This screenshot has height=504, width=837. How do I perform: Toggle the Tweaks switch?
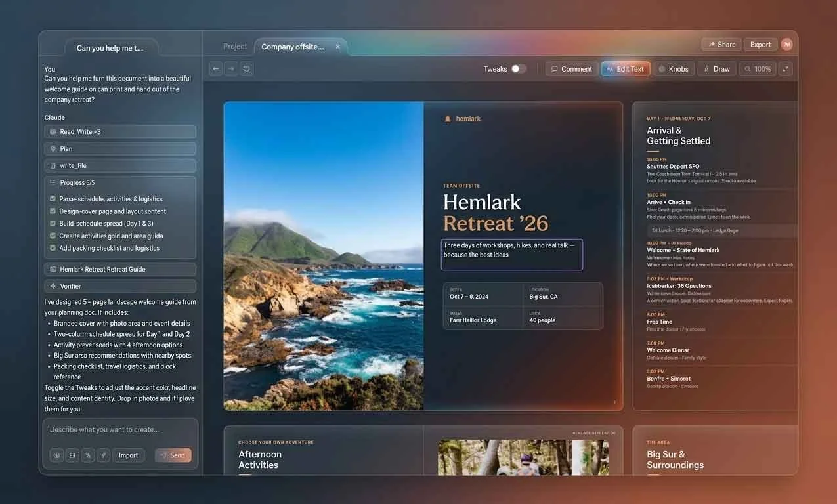519,69
